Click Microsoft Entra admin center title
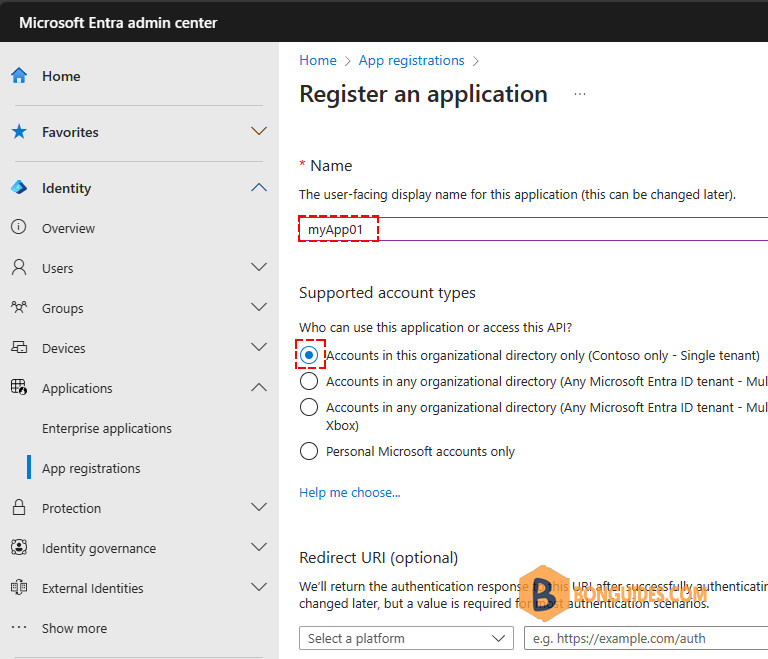Screen dimensions: 768x659 [118, 23]
